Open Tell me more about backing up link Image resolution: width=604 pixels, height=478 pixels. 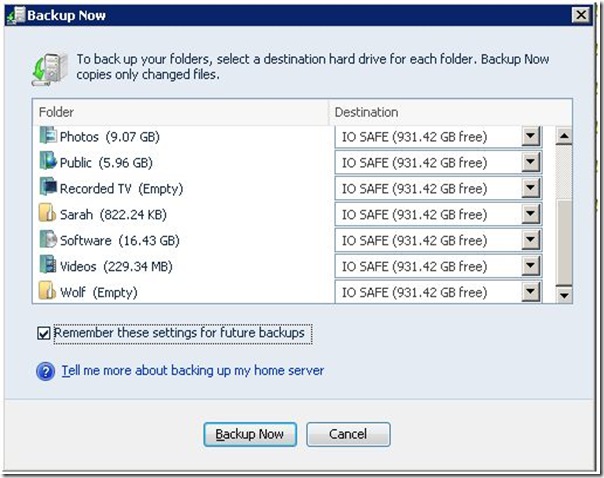click(192, 371)
